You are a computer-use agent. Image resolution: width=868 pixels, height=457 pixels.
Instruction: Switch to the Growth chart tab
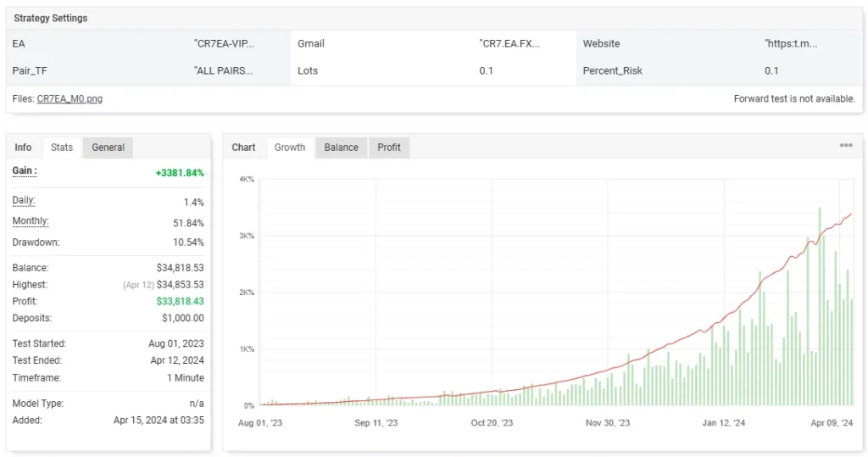coord(289,148)
